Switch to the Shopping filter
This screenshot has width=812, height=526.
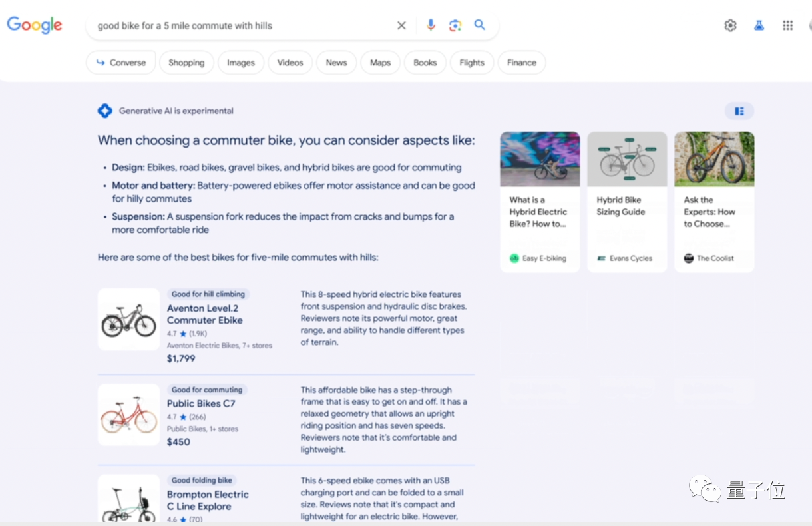186,63
